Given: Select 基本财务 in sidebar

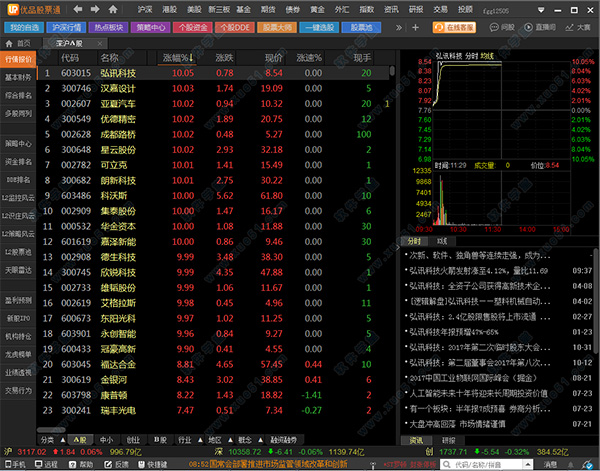Looking at the screenshot, I should [18, 77].
